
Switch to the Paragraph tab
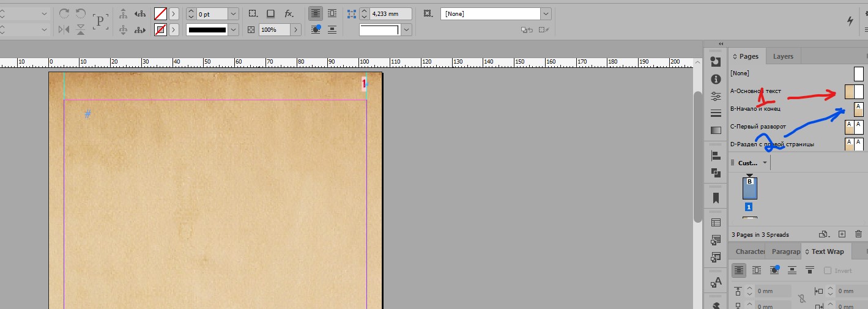pyautogui.click(x=785, y=251)
